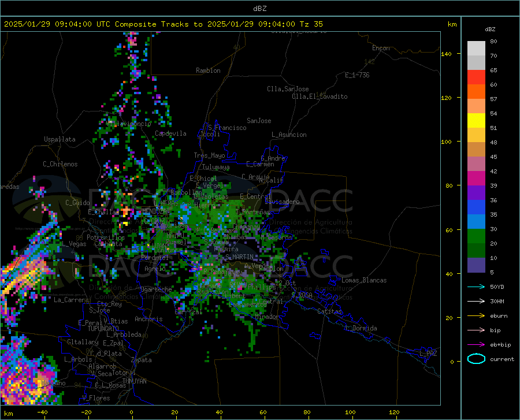
Task: Select the yellow 51 dBZ color swatch
Action: [x=476, y=121]
